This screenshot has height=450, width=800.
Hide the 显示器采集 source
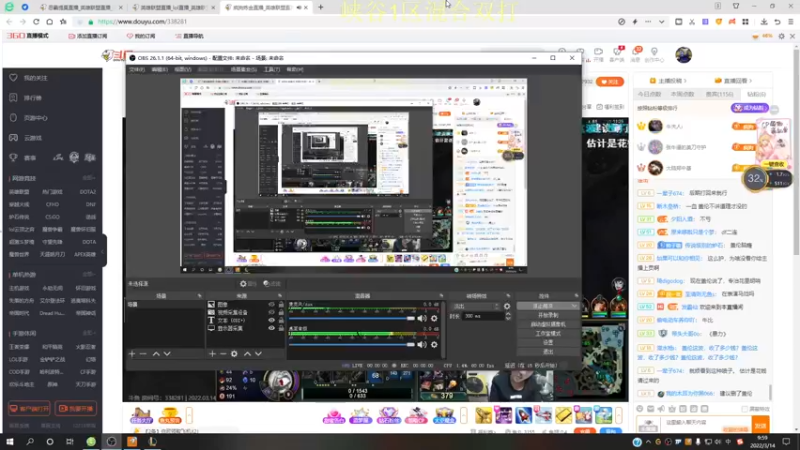[271, 328]
